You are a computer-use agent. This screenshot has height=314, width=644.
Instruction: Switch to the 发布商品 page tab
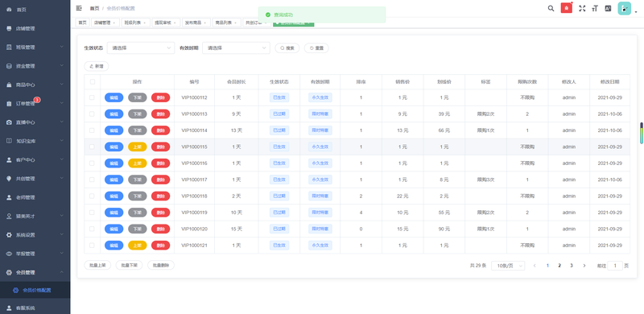(196, 23)
